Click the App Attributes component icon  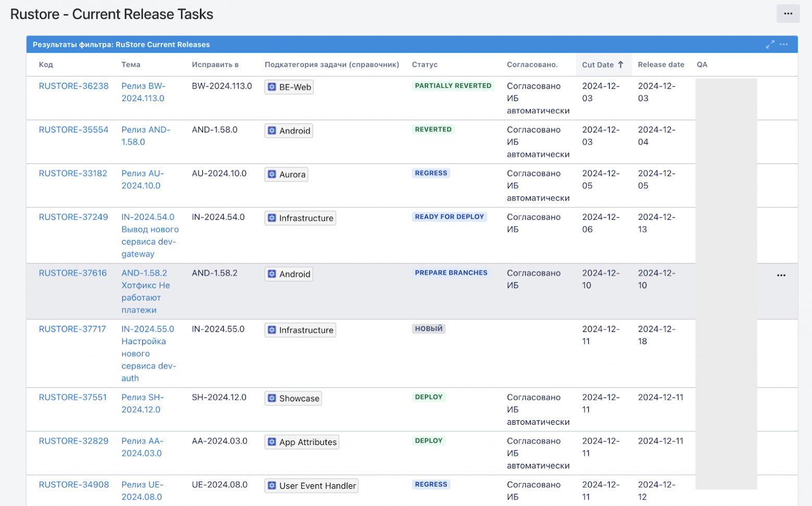click(272, 442)
